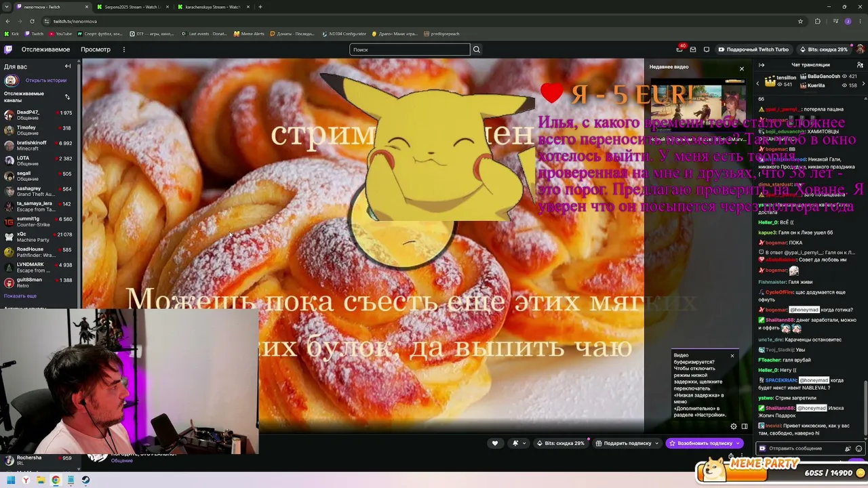Collapse the followed channels sidebar
Viewport: 868px width, 488px height.
[x=68, y=66]
